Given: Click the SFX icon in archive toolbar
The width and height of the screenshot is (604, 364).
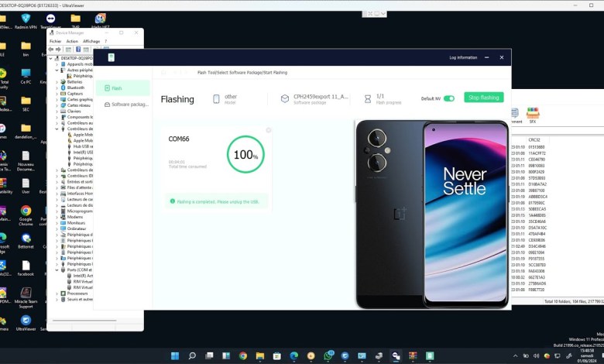Looking at the screenshot, I should click(x=533, y=115).
